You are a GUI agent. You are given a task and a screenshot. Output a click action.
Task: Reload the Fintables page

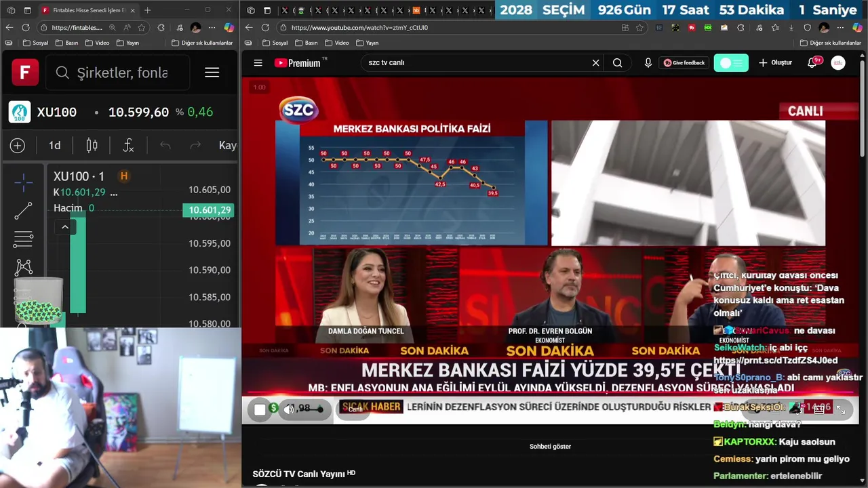click(26, 27)
